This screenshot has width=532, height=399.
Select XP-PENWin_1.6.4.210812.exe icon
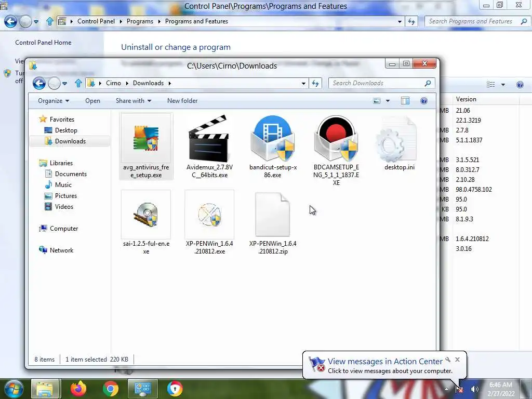tap(210, 215)
